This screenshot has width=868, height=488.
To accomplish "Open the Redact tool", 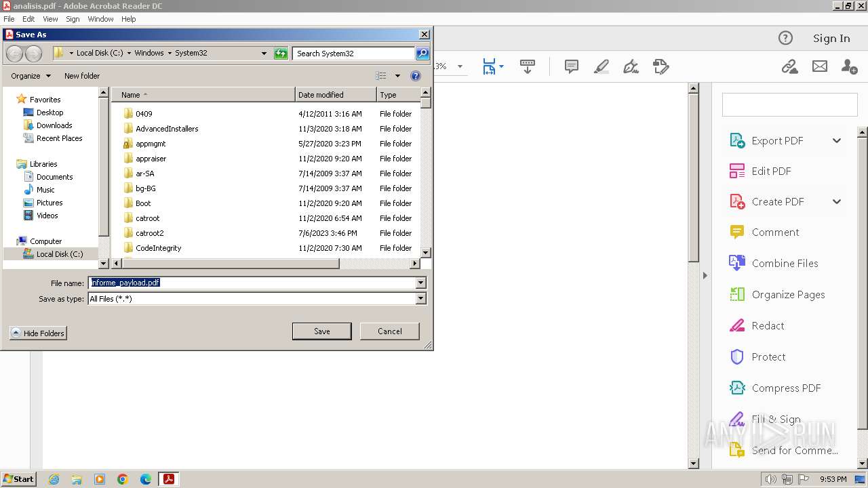I will (x=757, y=326).
